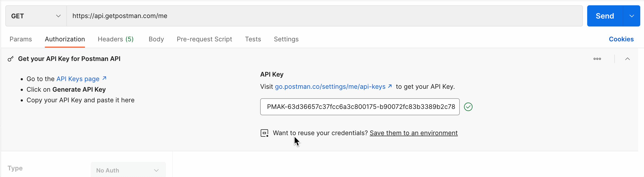Screen dimensions: 644x177
Task: Click Save them to an environment link
Action: coord(414,133)
